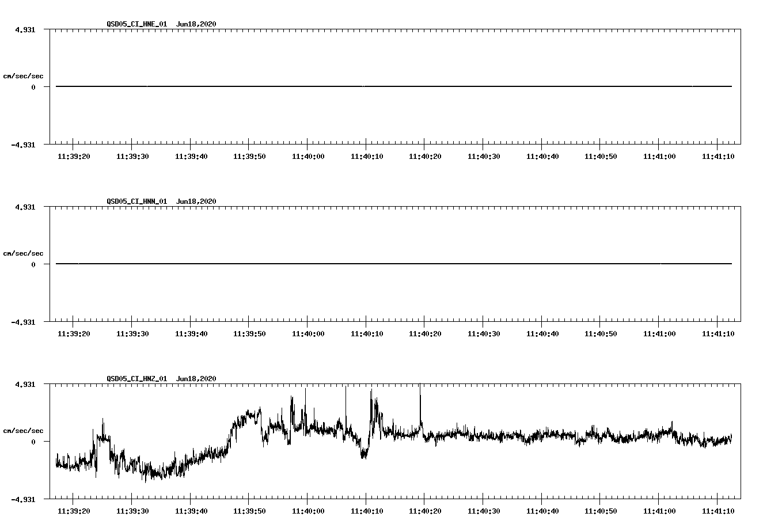Select 11:41:10 tick label under HNN plot
The height and width of the screenshot is (532, 782).
pyautogui.click(x=718, y=334)
